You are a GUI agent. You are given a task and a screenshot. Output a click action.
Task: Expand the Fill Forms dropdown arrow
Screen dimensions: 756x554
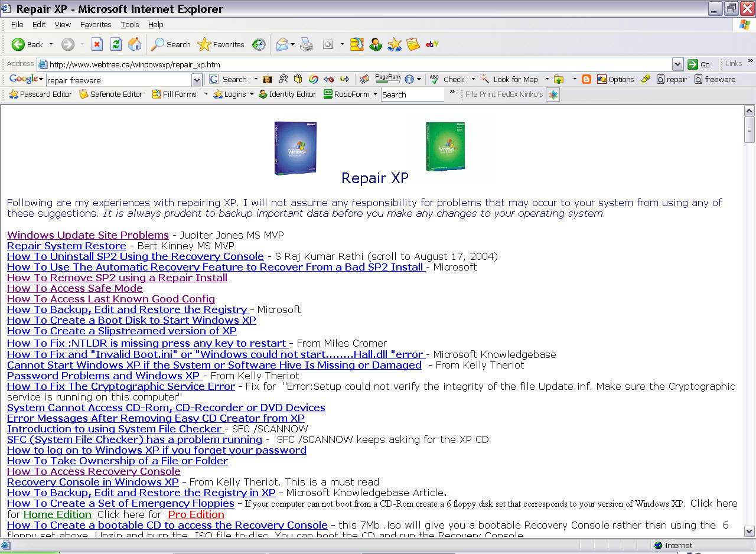tap(206, 94)
